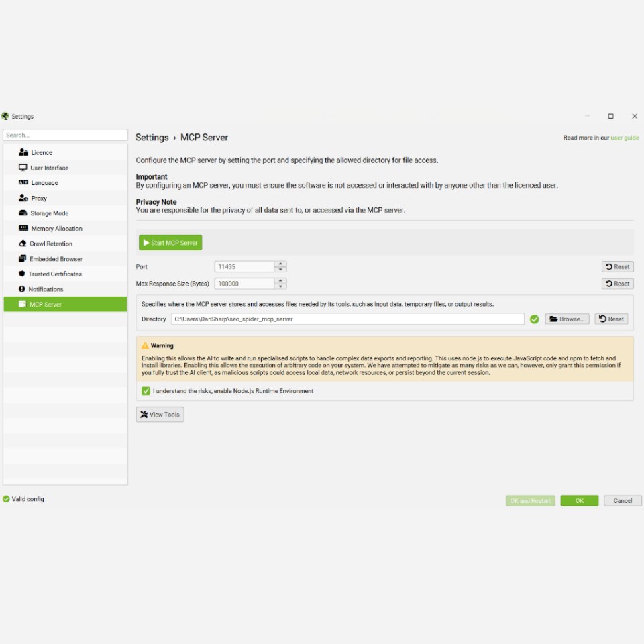Image resolution: width=644 pixels, height=644 pixels.
Task: Untick the Node.js Runtime Environment checkbox
Action: coord(146,391)
